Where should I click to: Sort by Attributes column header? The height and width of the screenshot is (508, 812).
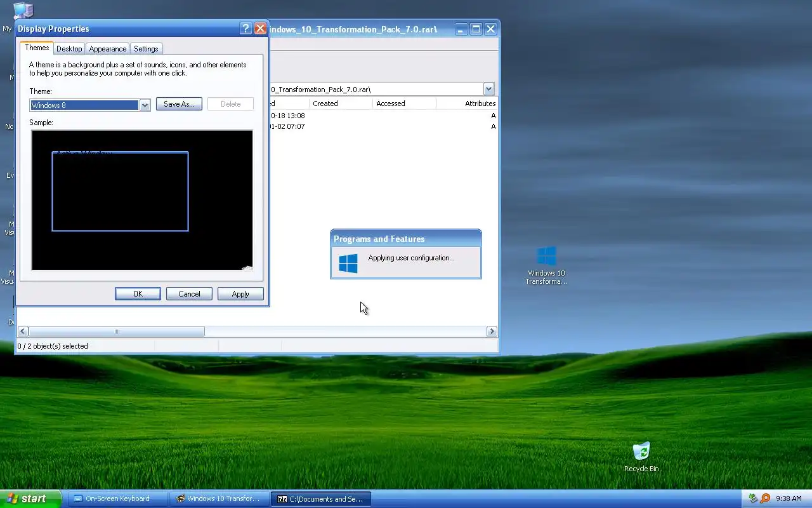(467, 104)
